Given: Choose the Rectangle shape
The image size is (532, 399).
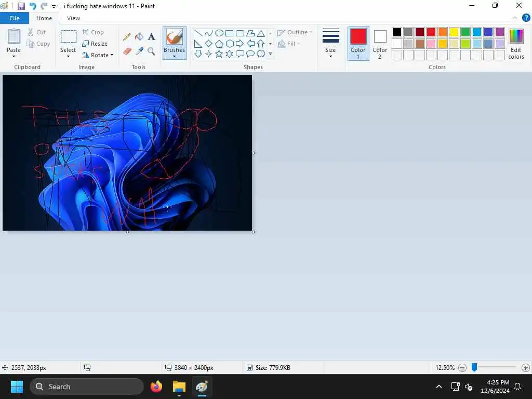Looking at the screenshot, I should 229,33.
